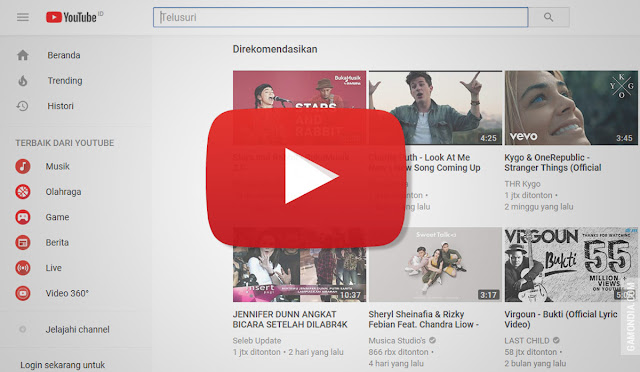Open Jelajahi channel in sidebar
The width and height of the screenshot is (640, 372).
[78, 329]
